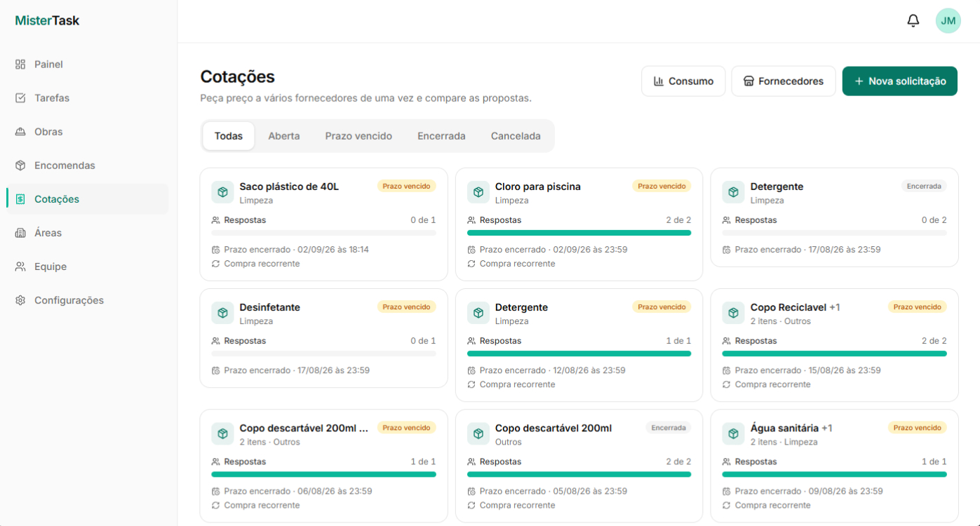This screenshot has width=980, height=526.
Task: Click the box icon on Água sanitária card
Action: (x=733, y=433)
